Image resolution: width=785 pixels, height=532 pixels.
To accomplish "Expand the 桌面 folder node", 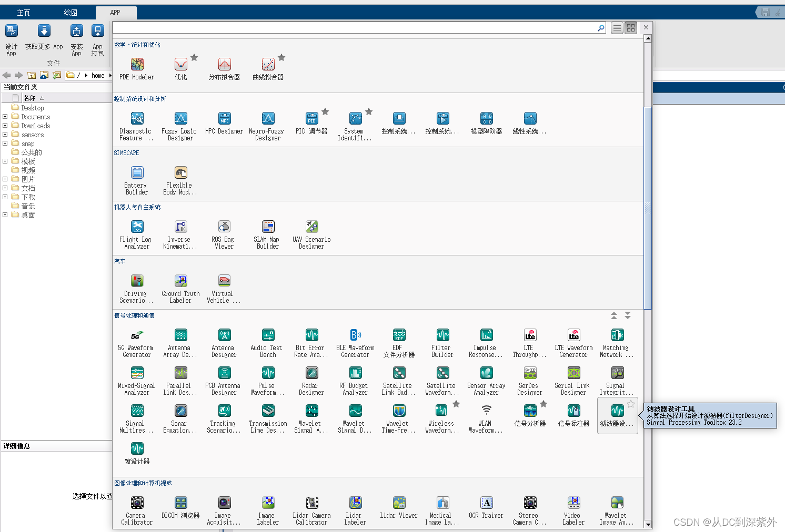I will coord(5,215).
